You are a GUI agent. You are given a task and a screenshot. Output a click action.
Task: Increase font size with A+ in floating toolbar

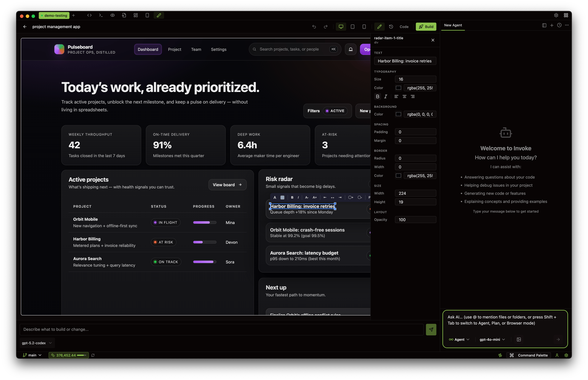(x=315, y=197)
